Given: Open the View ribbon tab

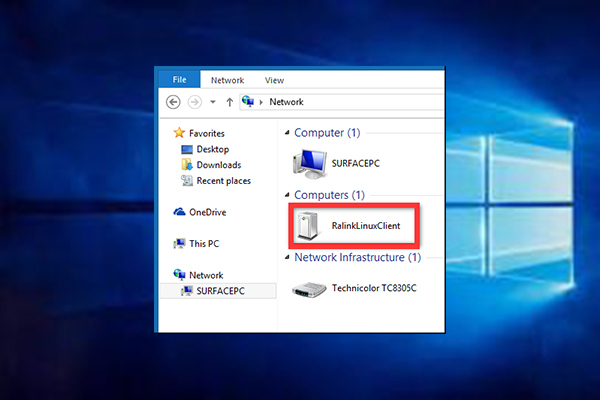Looking at the screenshot, I should [274, 80].
